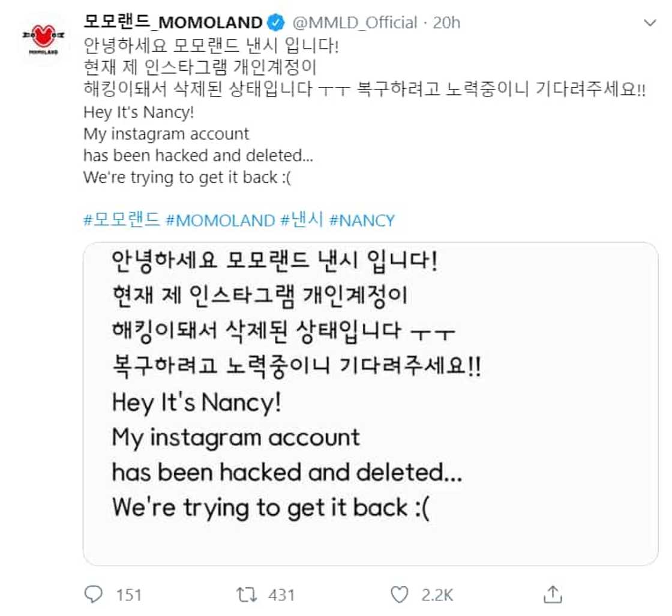The height and width of the screenshot is (616, 672).
Task: Click the 2.2K likes count
Action: pos(437,594)
